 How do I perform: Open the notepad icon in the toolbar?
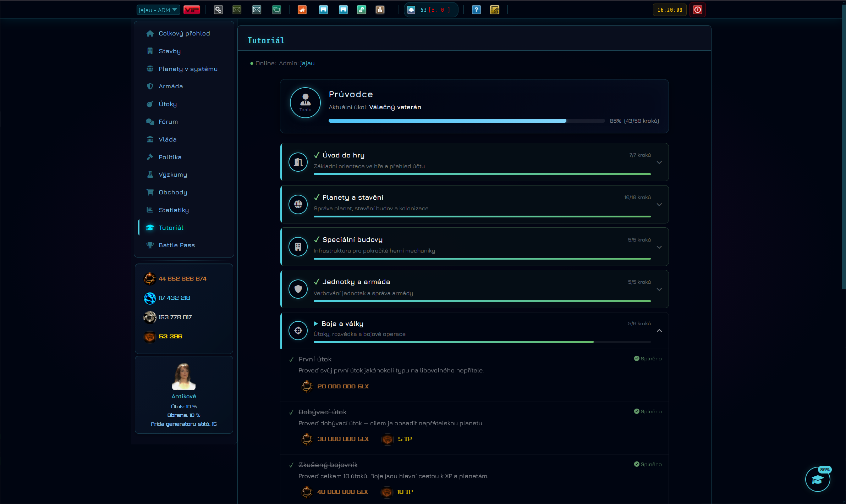494,10
